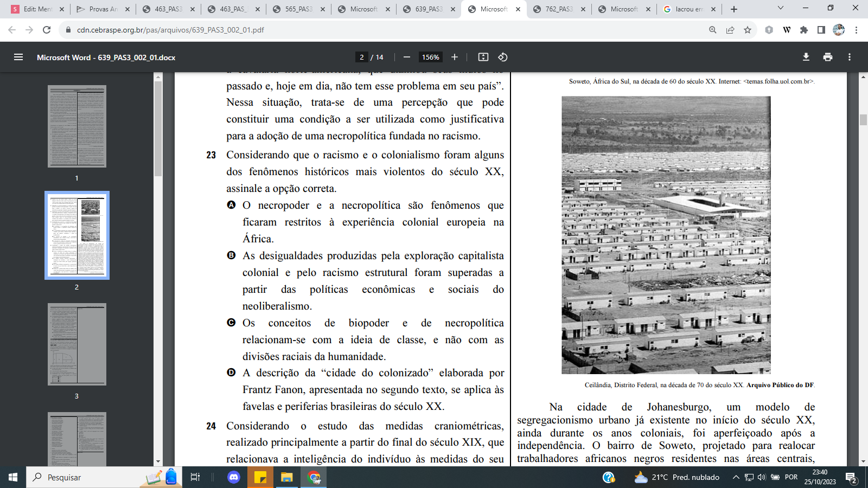Screen dimensions: 868x488
Task: Close the Edit: Ment tab
Action: (62, 9)
